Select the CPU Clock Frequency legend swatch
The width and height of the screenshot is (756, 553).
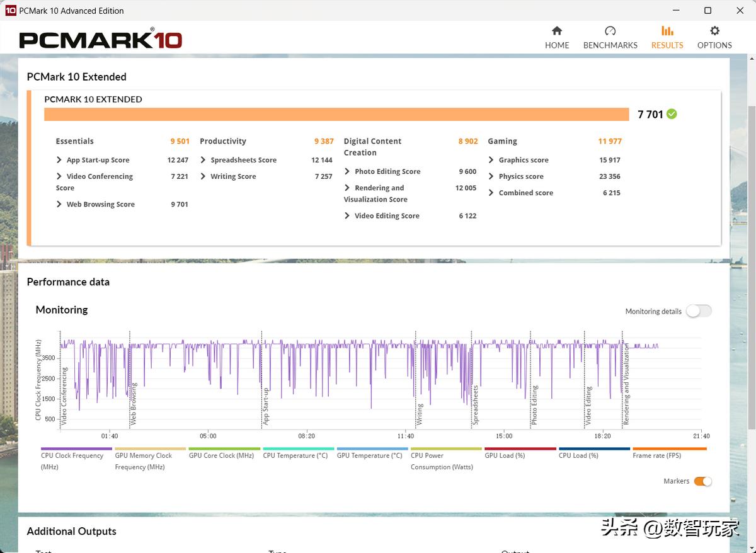point(76,449)
